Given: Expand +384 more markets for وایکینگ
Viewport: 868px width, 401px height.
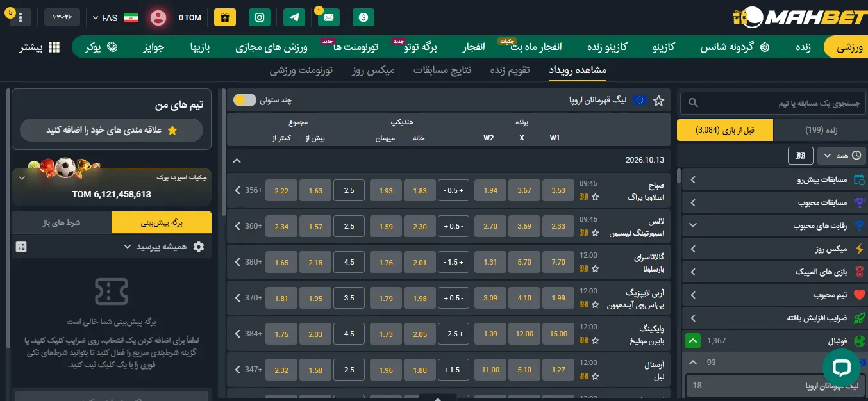Looking at the screenshot, I should (x=249, y=334).
